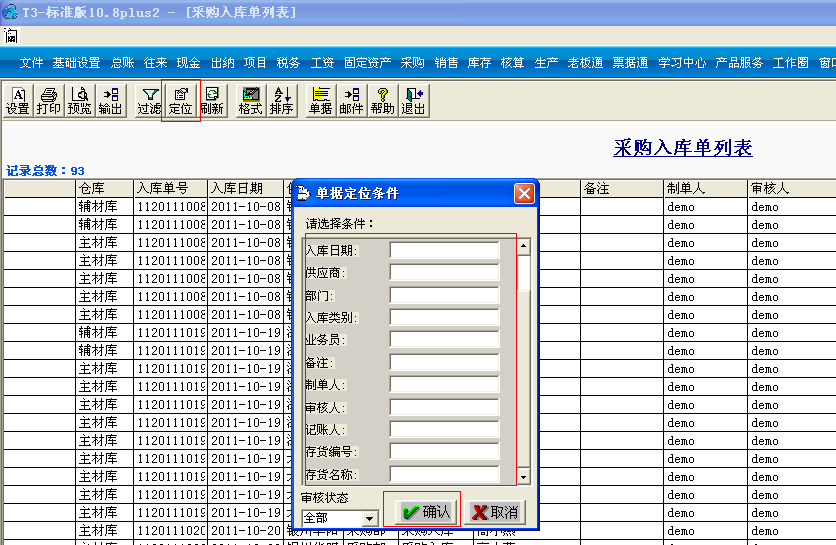
Task: Open the 帮助 help icon
Action: [x=382, y=101]
